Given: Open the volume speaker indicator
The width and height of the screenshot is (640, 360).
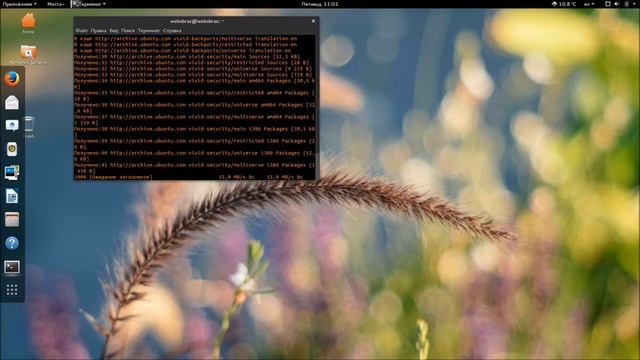Looking at the screenshot, I should coord(617,4).
